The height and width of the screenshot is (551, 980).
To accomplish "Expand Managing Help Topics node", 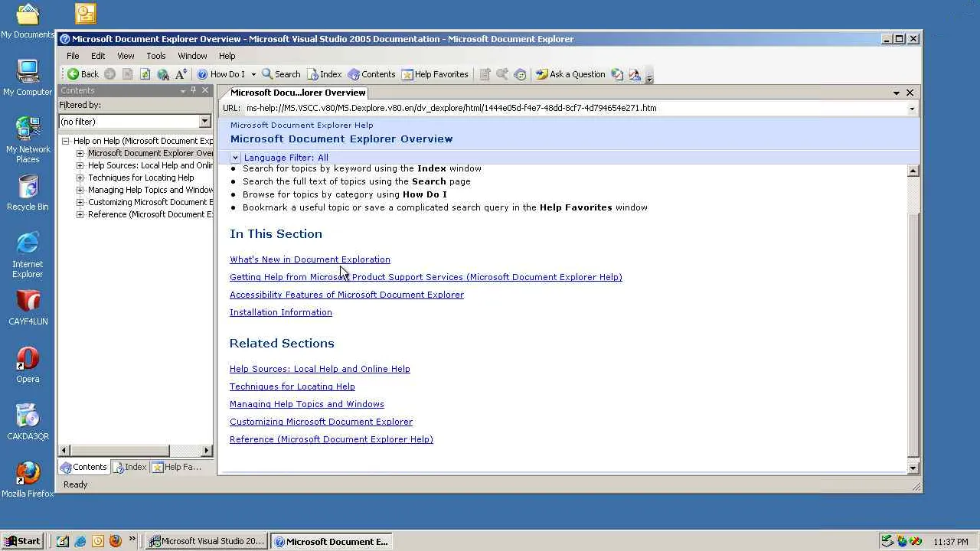I will [80, 190].
